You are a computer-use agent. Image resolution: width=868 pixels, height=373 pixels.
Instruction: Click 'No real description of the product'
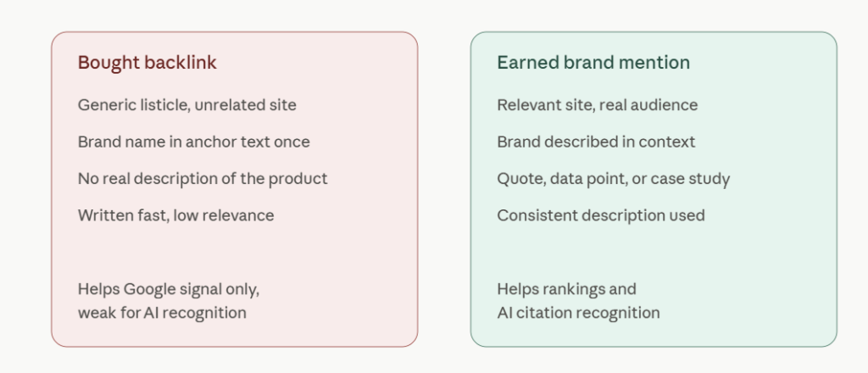click(x=203, y=179)
